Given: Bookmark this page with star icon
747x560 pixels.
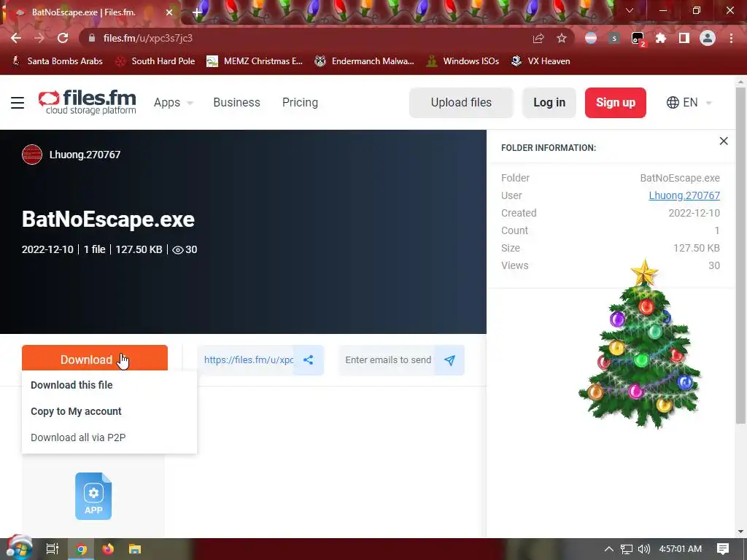Looking at the screenshot, I should (562, 38).
